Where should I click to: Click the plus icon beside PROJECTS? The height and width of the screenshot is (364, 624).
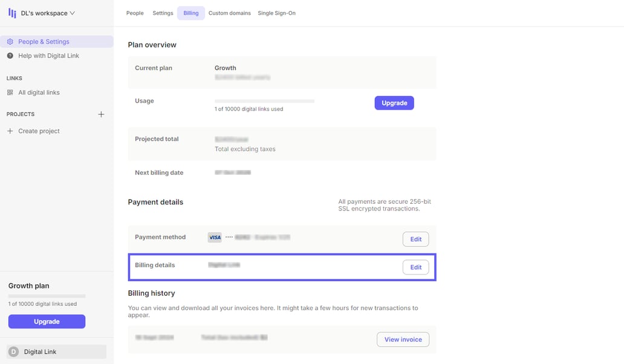pyautogui.click(x=101, y=114)
